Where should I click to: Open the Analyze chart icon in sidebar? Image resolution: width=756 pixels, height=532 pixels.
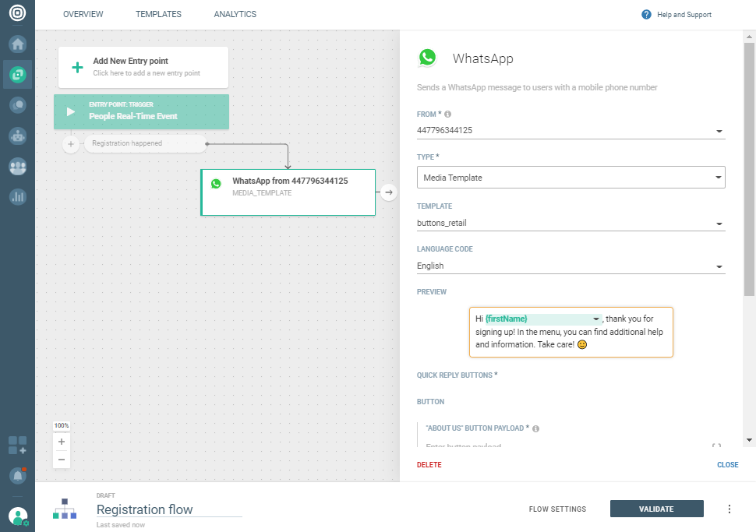[x=17, y=196]
